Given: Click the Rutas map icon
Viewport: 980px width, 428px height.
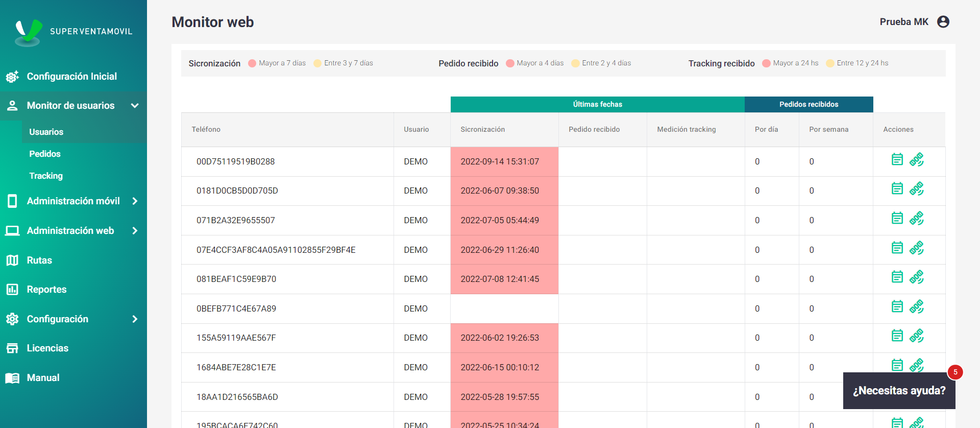Looking at the screenshot, I should (12, 260).
